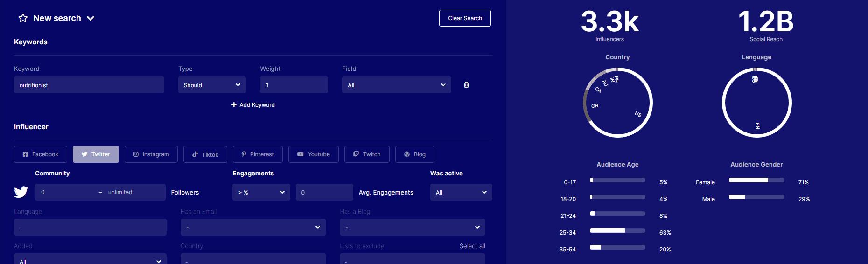Enable the Instagram platform filter
868x264 pixels.
point(151,154)
